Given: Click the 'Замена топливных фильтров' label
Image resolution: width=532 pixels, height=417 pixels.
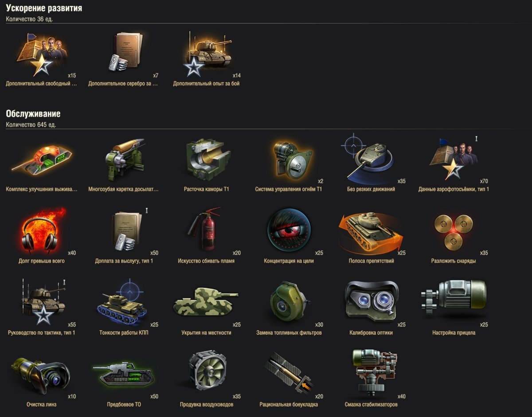Looking at the screenshot, I should pos(289,333).
